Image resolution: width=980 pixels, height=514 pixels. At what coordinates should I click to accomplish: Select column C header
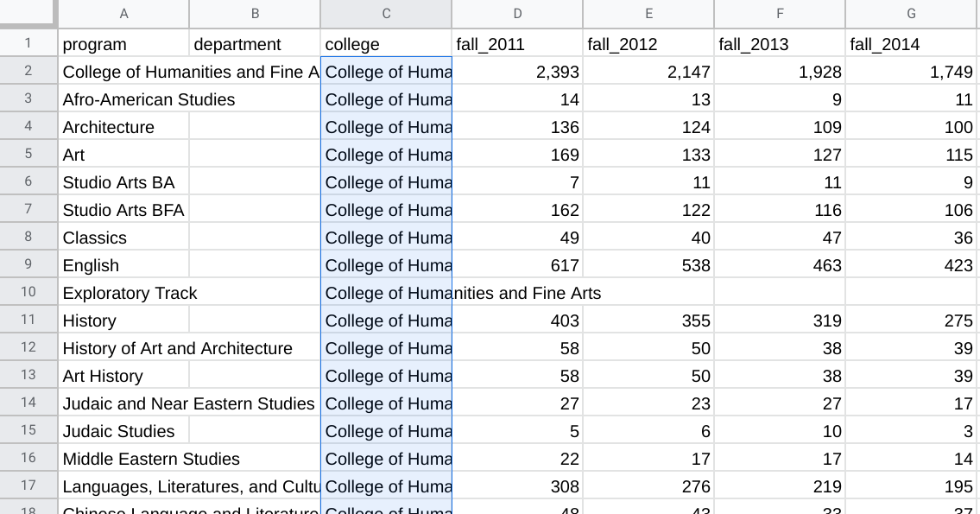(386, 13)
